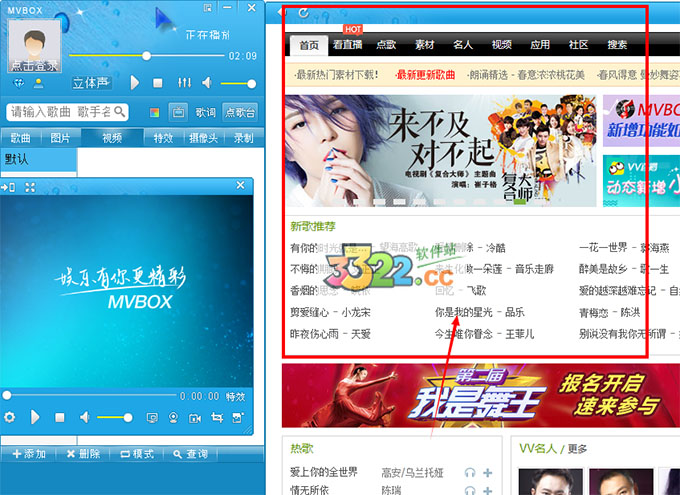Open the 歌词 lyrics button
Image resolution: width=680 pixels, height=495 pixels.
click(x=205, y=112)
